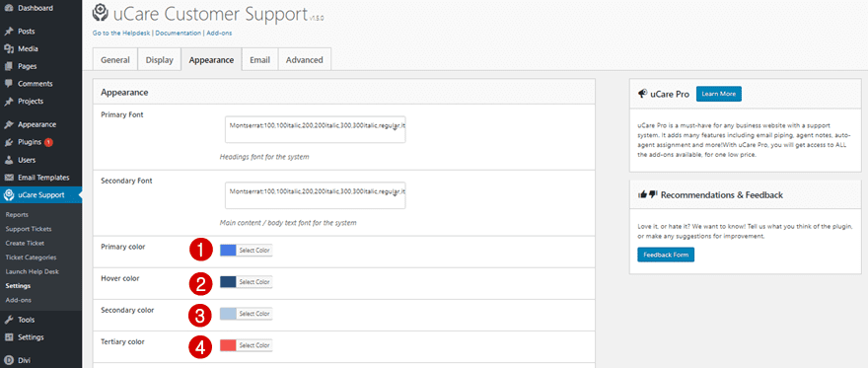
Task: Click the Hover color dark blue swatch
Action: click(x=228, y=282)
